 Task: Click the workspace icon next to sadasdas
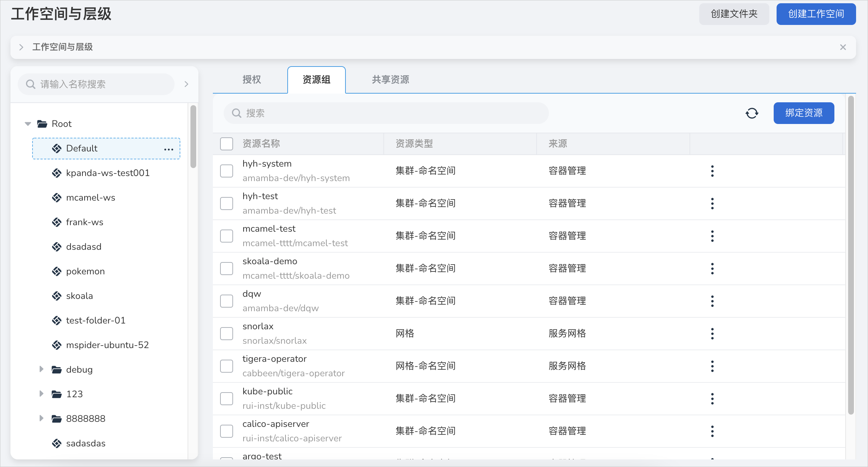(57, 444)
